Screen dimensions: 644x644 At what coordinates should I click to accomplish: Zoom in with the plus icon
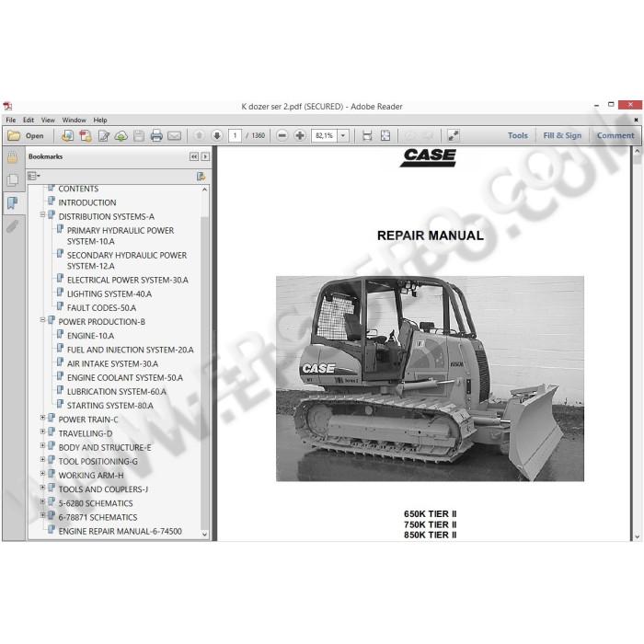pyautogui.click(x=300, y=135)
